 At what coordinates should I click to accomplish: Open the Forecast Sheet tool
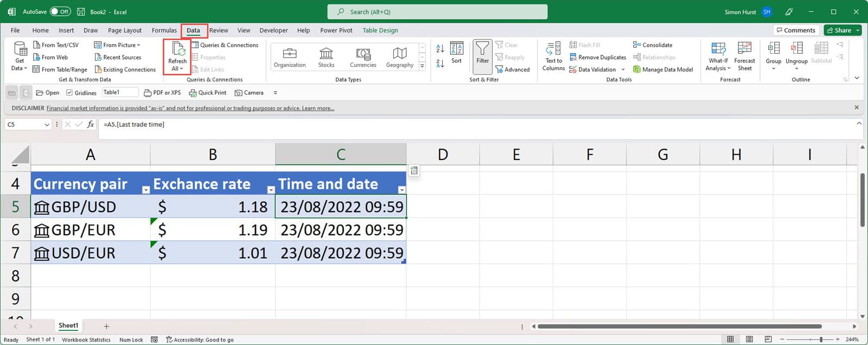point(744,56)
